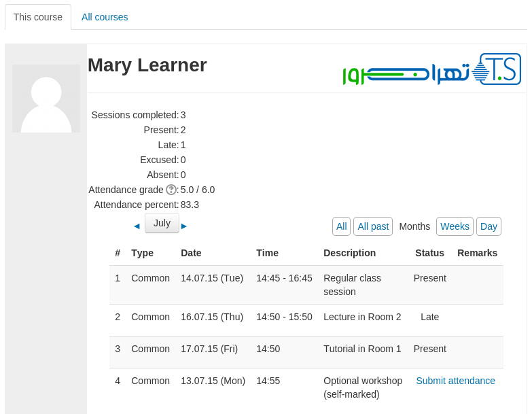Switch to the Weeks view
532x414 pixels.
(x=455, y=226)
